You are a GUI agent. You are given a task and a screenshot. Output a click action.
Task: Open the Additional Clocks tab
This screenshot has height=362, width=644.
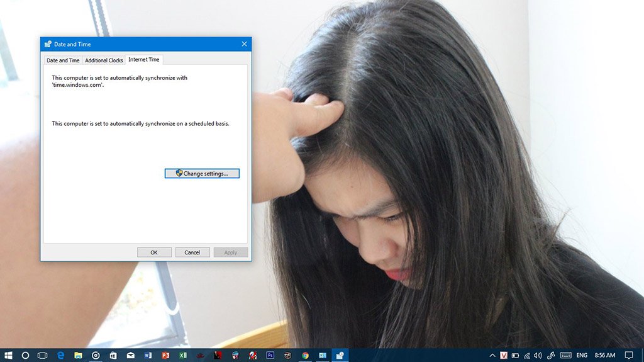point(104,60)
